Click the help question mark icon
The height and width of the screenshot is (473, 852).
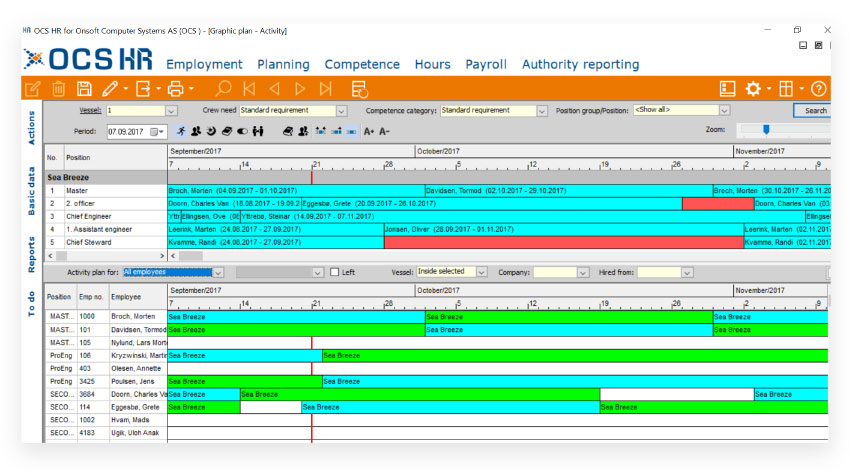click(818, 89)
